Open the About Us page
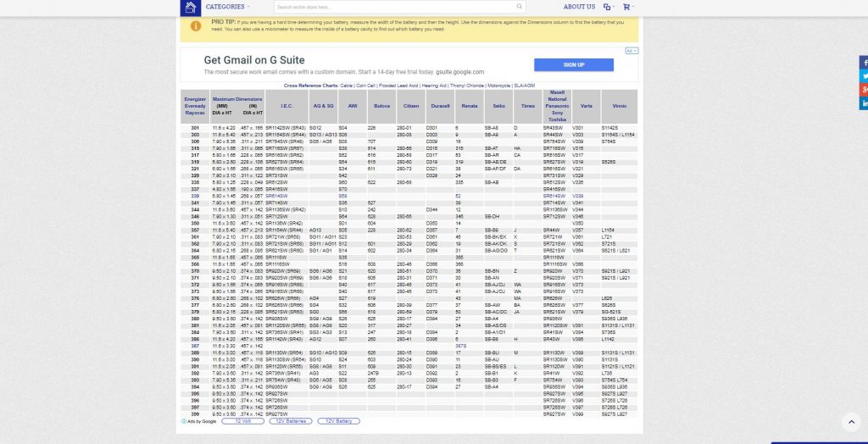 (x=579, y=7)
